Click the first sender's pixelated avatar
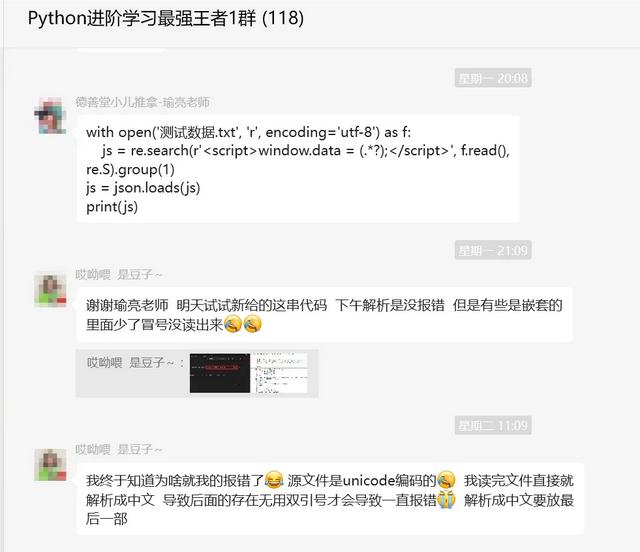Image resolution: width=640 pixels, height=552 pixels. coord(51,116)
